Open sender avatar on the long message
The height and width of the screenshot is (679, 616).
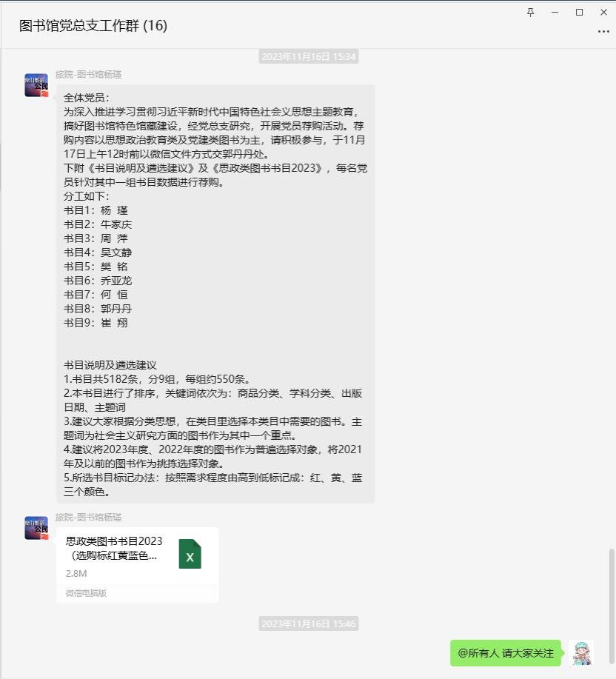pos(36,85)
